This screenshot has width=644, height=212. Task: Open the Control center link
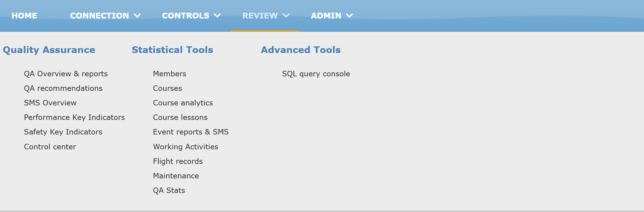[50, 147]
